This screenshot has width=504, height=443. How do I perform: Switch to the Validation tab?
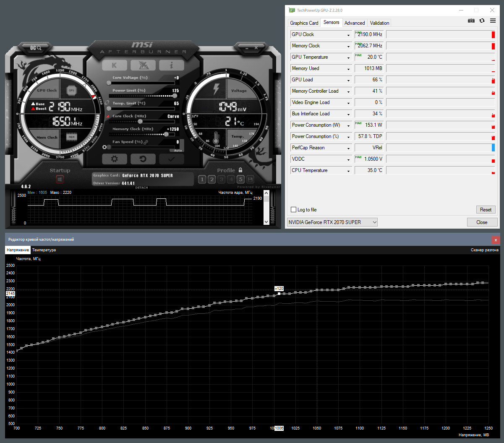click(x=379, y=23)
